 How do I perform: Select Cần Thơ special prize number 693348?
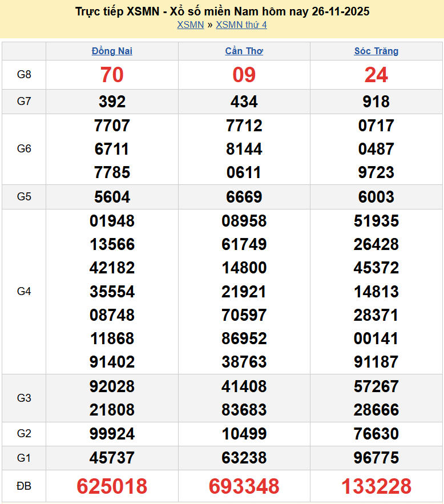point(244,486)
